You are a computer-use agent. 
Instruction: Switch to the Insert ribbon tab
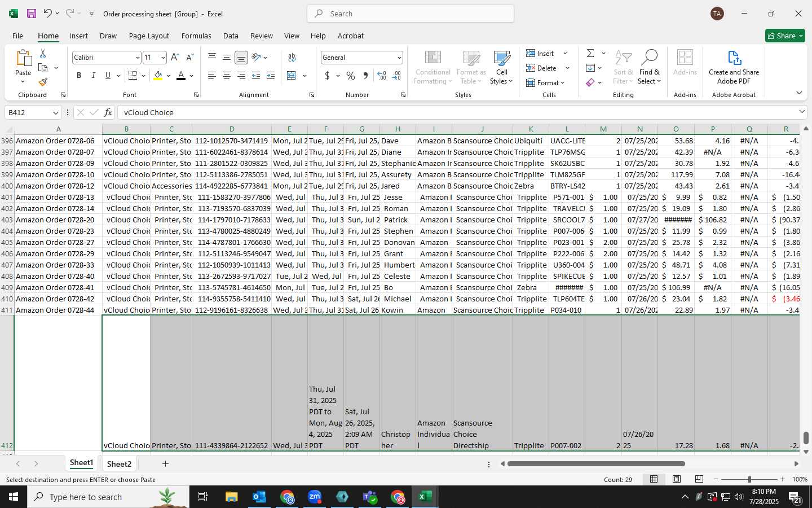click(x=79, y=36)
